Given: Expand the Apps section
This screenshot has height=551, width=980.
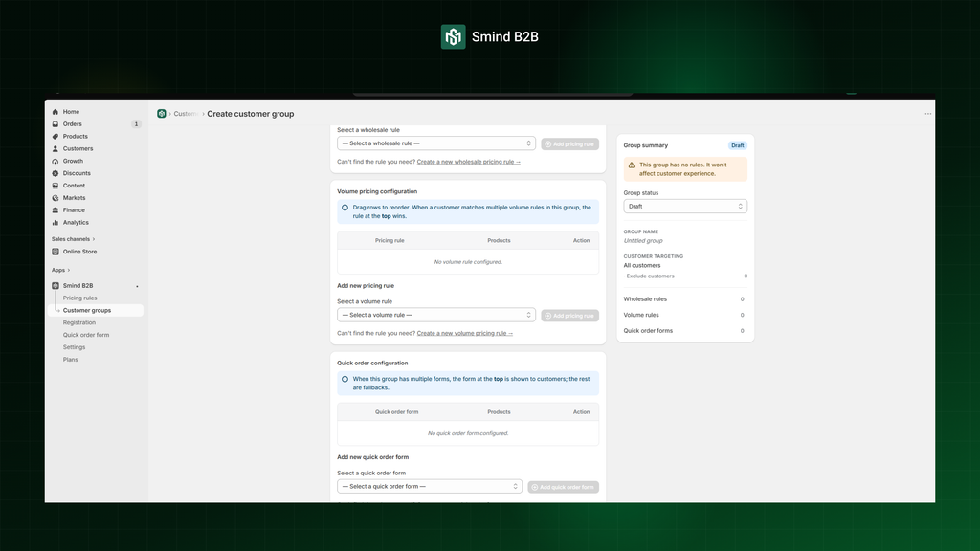Looking at the screenshot, I should pos(60,271).
